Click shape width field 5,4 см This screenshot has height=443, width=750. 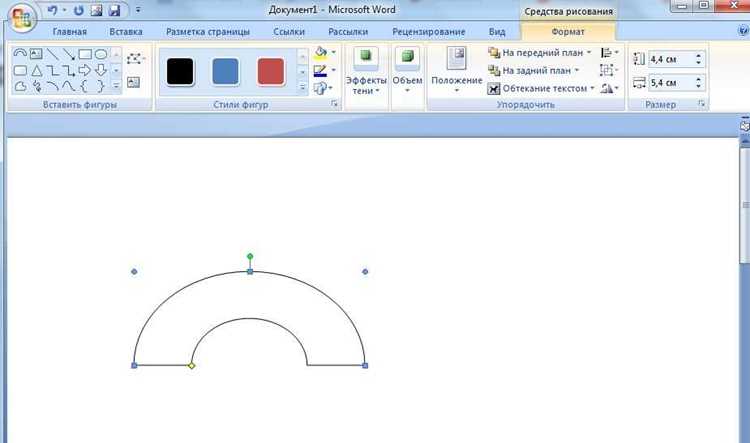pyautogui.click(x=671, y=83)
